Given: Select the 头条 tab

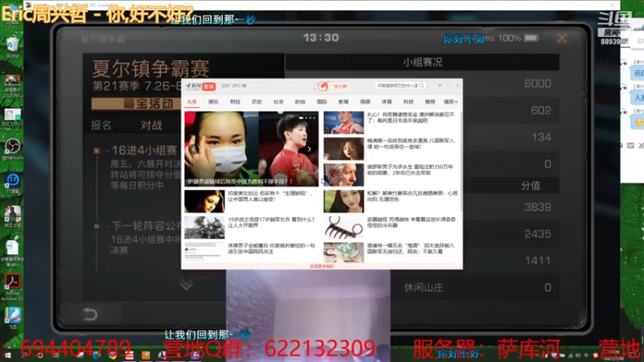Looking at the screenshot, I should (192, 102).
